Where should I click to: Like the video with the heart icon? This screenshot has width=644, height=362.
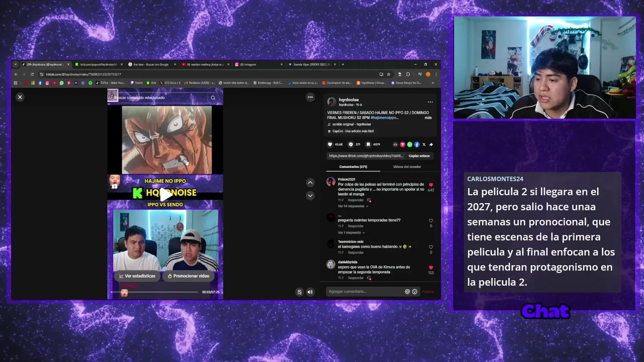pos(331,144)
